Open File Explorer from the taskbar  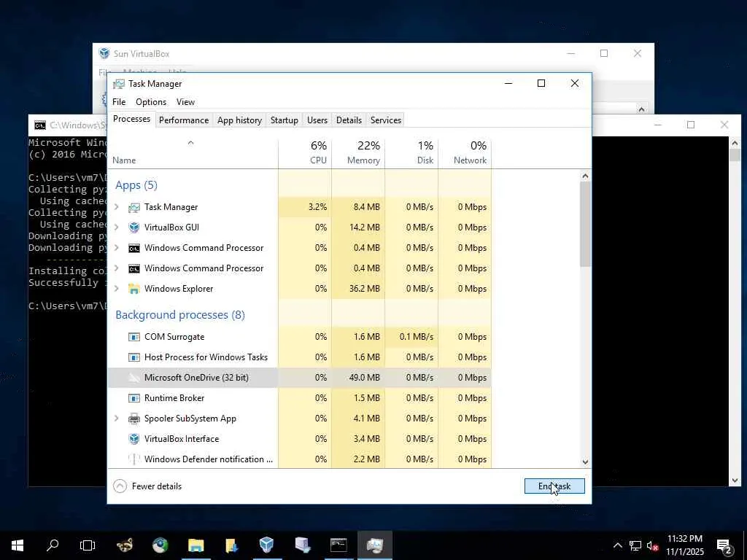(x=196, y=545)
